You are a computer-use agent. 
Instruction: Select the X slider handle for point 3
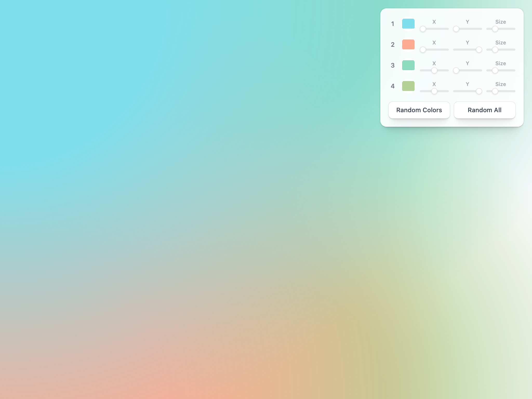tap(434, 70)
